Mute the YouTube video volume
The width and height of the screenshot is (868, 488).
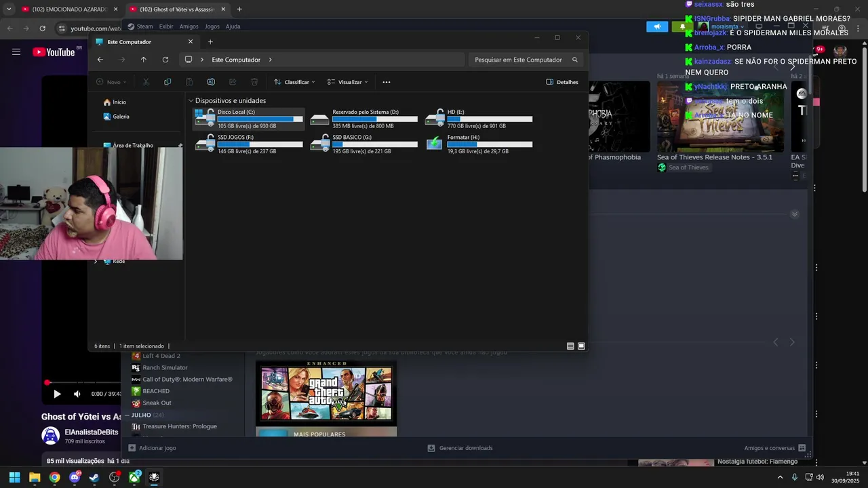pos(77,394)
